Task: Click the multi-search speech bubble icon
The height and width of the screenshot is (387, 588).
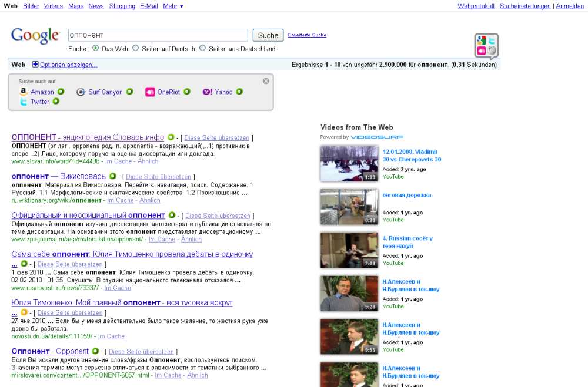Action: tap(486, 46)
